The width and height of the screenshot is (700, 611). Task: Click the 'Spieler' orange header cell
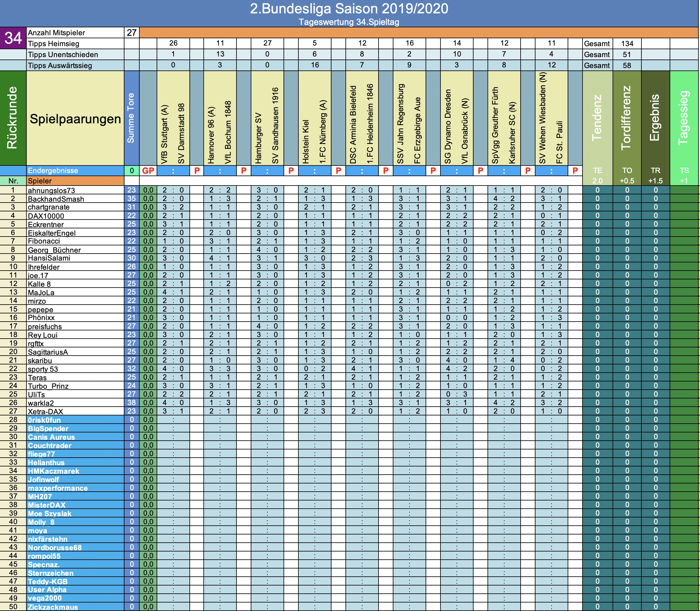75,181
